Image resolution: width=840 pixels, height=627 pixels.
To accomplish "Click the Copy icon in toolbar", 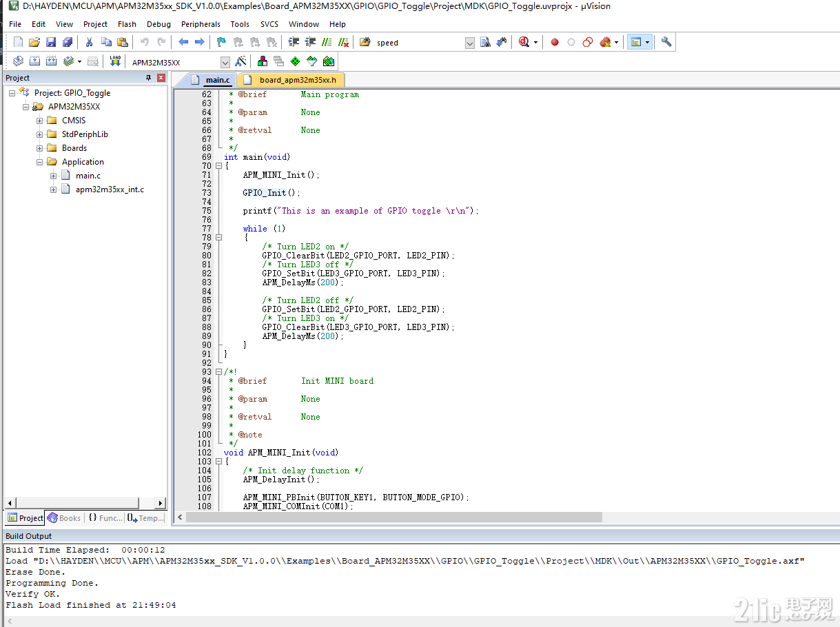I will click(x=106, y=42).
